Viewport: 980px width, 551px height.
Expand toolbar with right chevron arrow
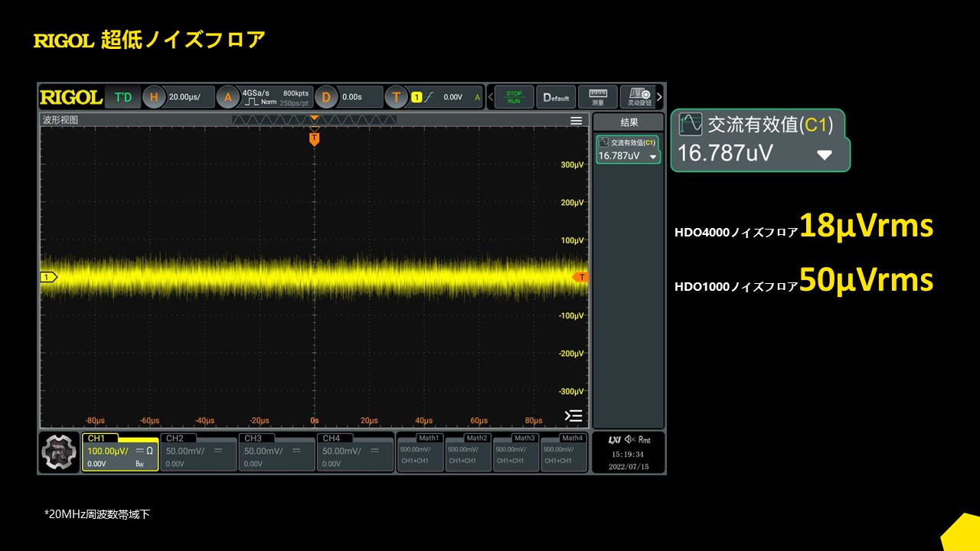660,97
